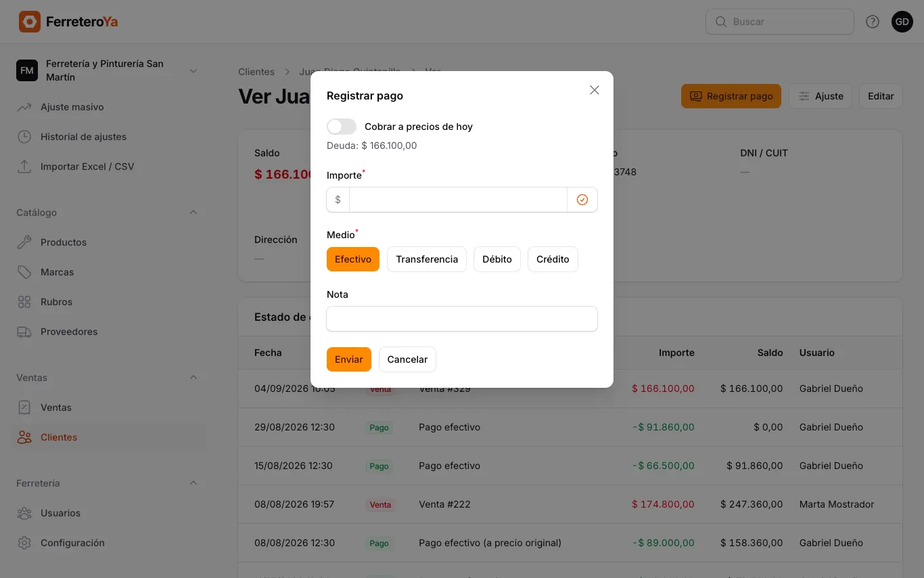Click the Usuarios group icon
Viewport: 924px width, 578px height.
coord(24,513)
